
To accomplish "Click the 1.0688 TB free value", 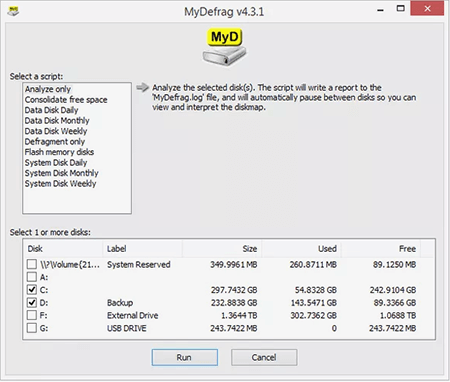I will (x=398, y=315).
